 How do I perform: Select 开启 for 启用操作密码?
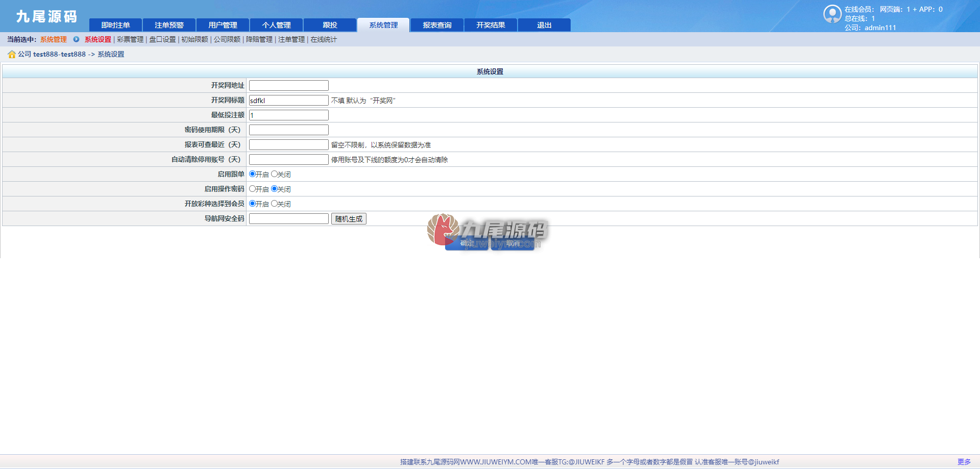point(252,189)
